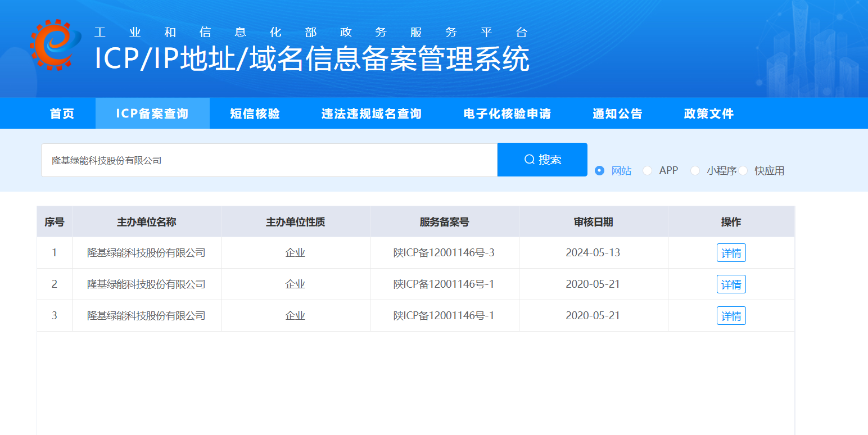Screen dimensions: 868x435
Task: Select the 快应用 radio button
Action: pos(743,170)
